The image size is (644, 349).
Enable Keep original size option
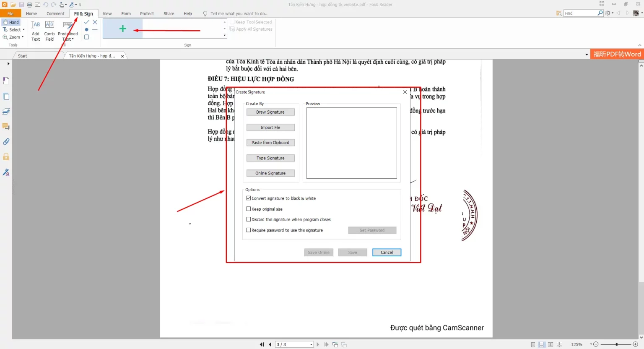249,209
